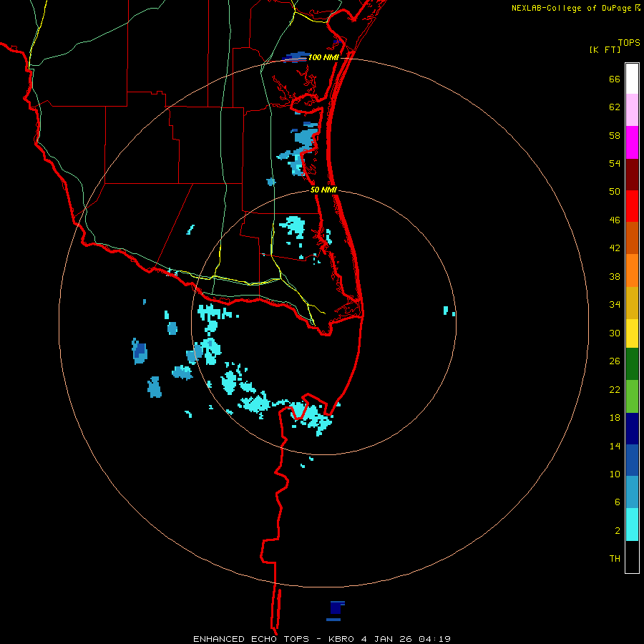
Task: Click the "26" legend value
Action: tap(615, 361)
